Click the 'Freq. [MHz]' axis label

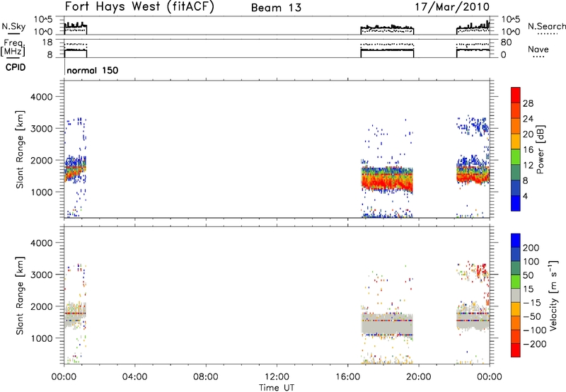pyautogui.click(x=13, y=47)
